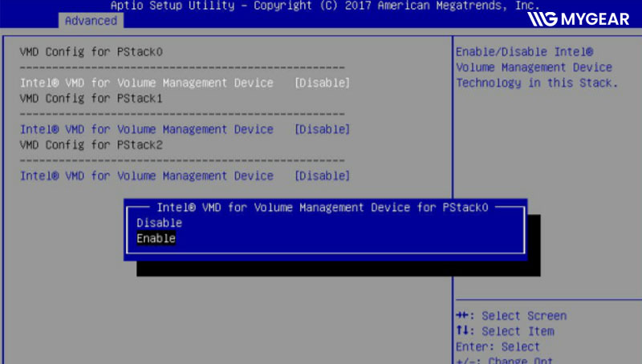Open the PStack0 [Disable] value dropdown

click(x=322, y=83)
